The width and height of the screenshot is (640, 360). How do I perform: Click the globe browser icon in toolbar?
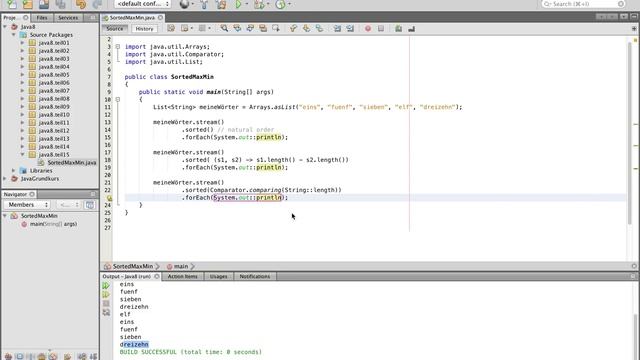click(184, 4)
